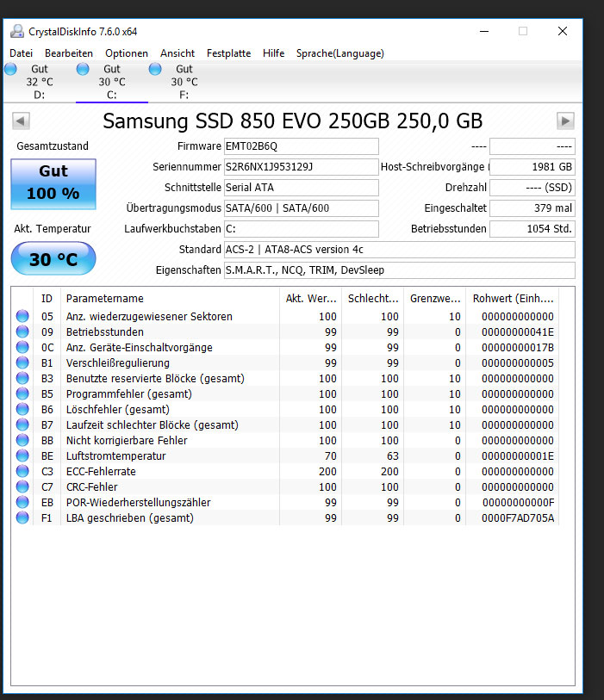Minimize the CrystalDiskInfo window

(x=484, y=31)
